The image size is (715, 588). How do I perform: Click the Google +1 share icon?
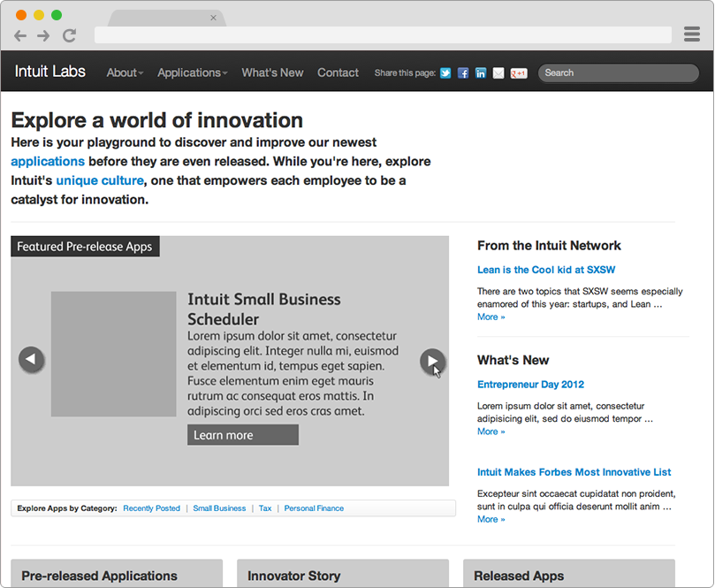click(x=519, y=73)
